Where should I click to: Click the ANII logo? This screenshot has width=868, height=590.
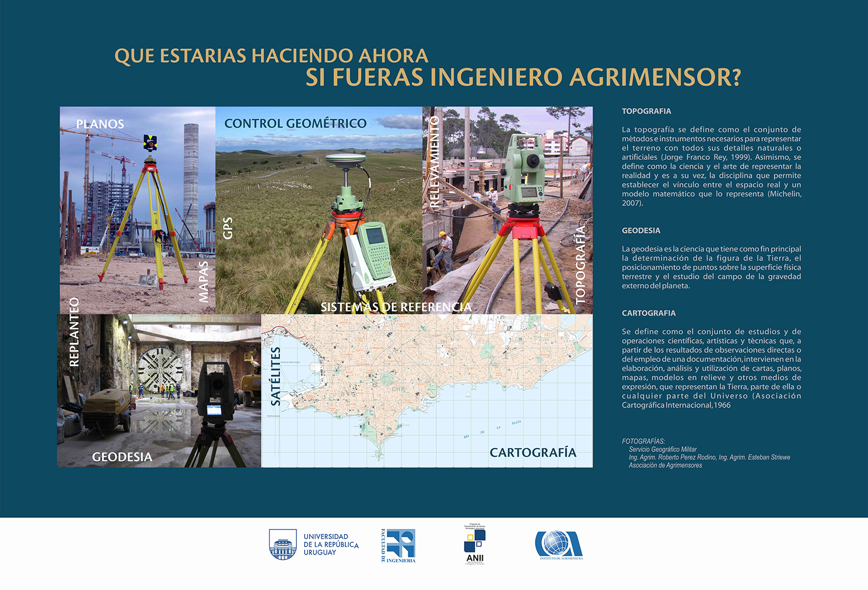coord(475,544)
